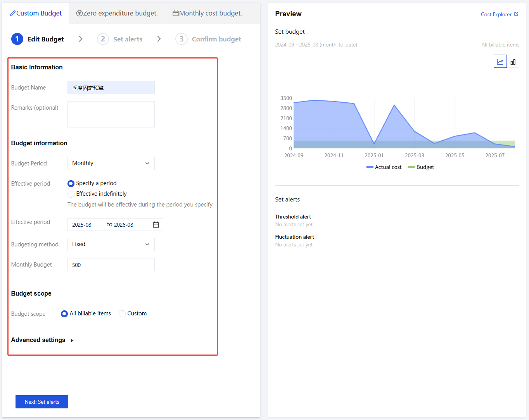Click step 1 circle for Edit Budget
The image size is (529, 420).
point(17,39)
